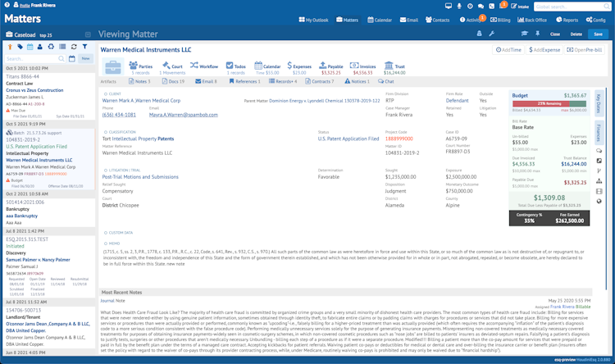The image size is (615, 364).
Task: Open the Billing tab
Action: tap(500, 20)
